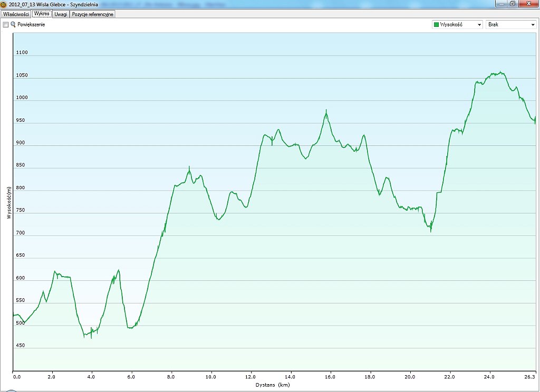Screen dimensions: 540x392
Task: Go to the Pozycje referencyjne tab
Action: coord(93,14)
